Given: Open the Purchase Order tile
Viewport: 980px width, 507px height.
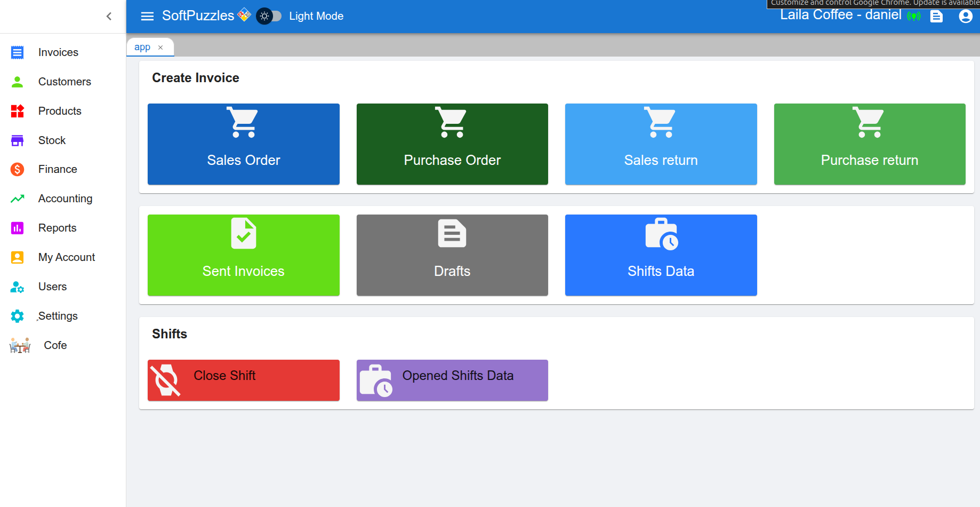Looking at the screenshot, I should tap(452, 144).
